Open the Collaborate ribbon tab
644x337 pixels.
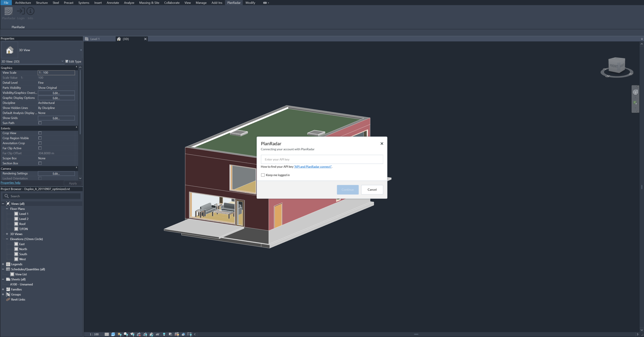tap(172, 3)
